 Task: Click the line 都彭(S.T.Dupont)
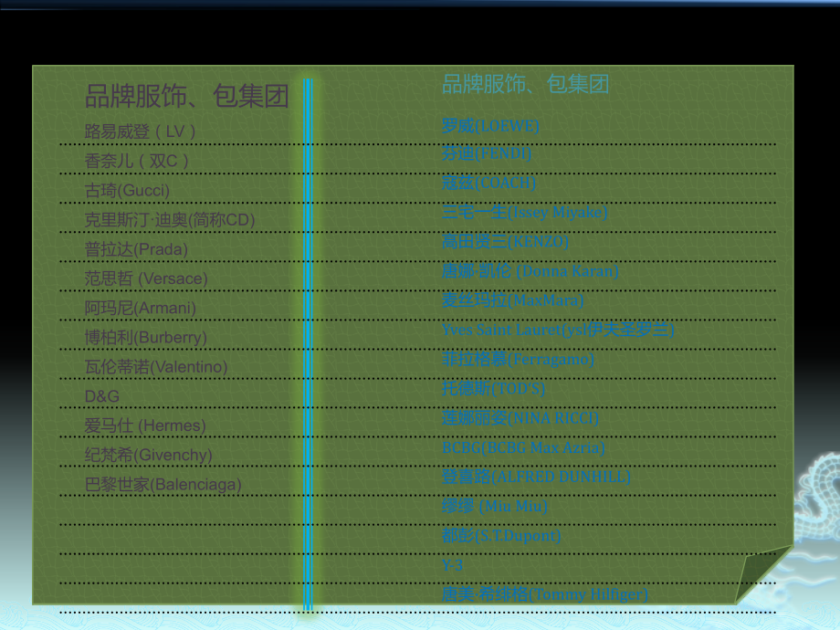(x=501, y=535)
